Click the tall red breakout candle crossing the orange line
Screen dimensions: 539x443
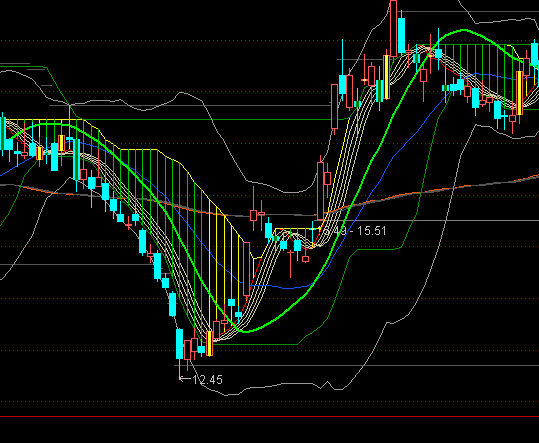coord(320,191)
